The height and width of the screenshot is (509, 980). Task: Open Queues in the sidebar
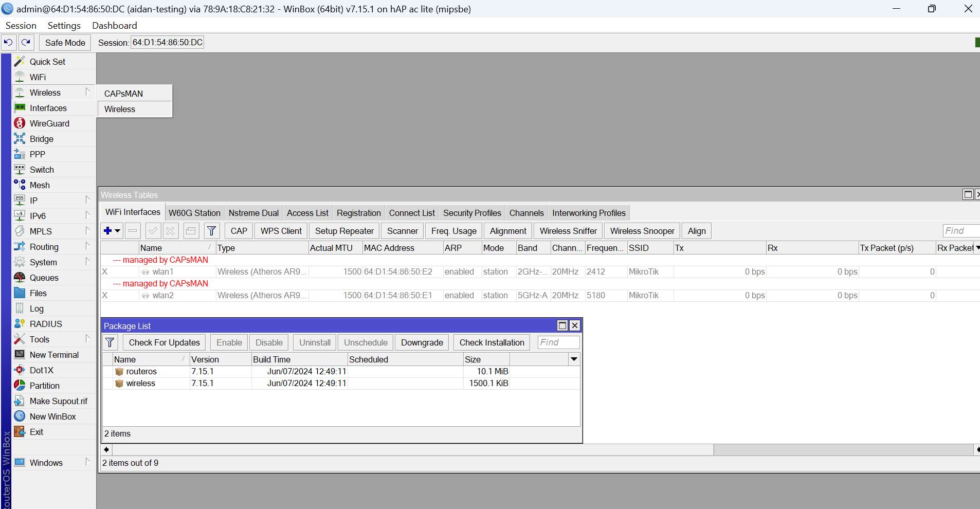(x=53, y=278)
